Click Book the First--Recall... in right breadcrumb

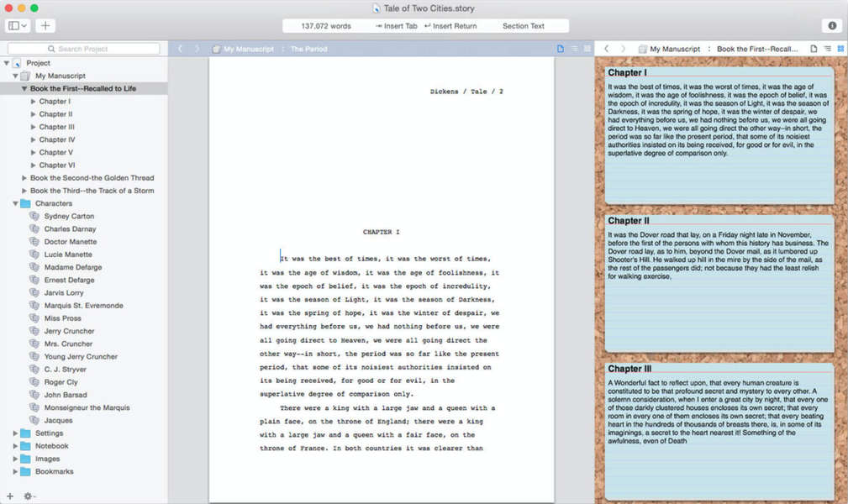[757, 50]
